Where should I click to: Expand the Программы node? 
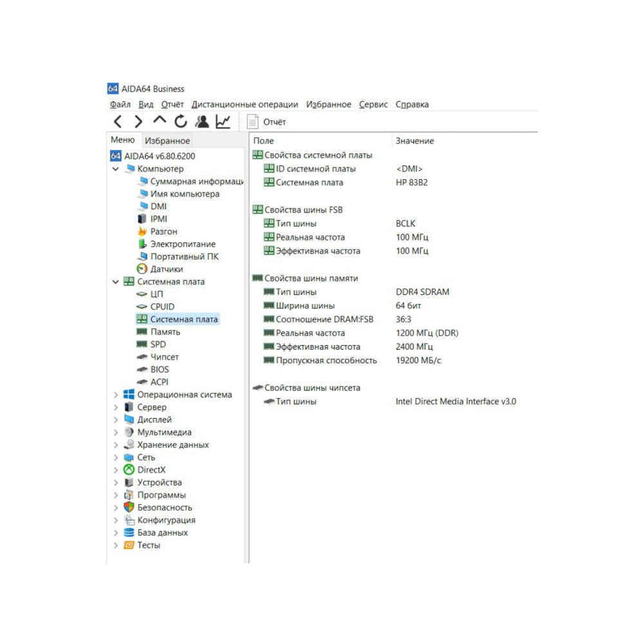(116, 495)
